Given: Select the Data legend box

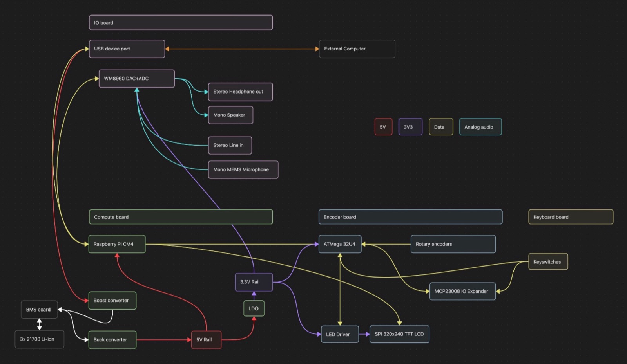Looking at the screenshot, I should pos(441,127).
